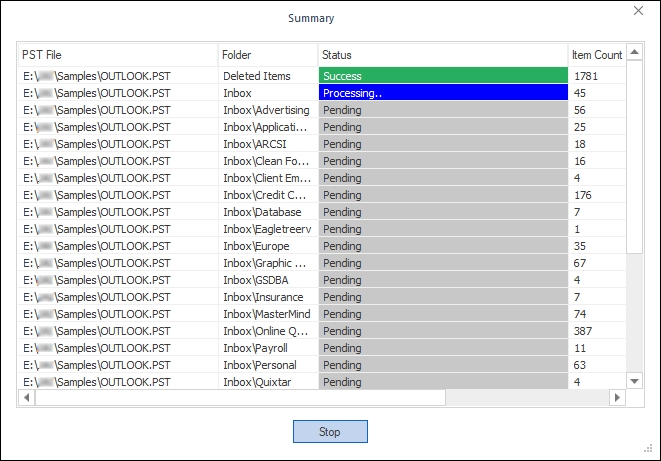Sort by the Status column header
This screenshot has height=461, width=661.
click(x=443, y=55)
